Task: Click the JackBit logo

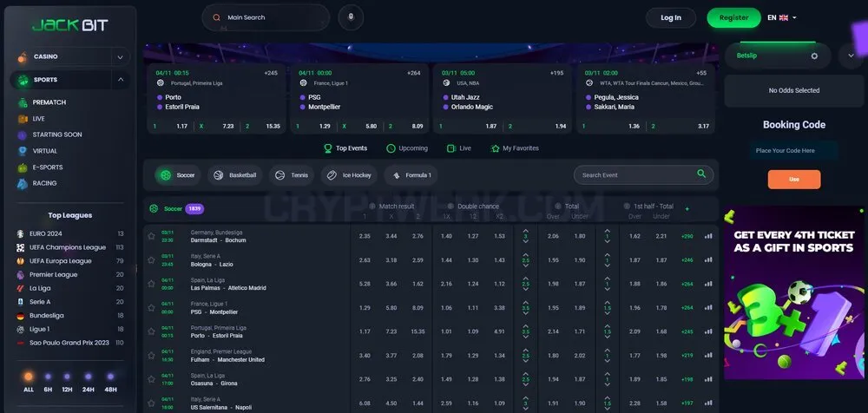Action: click(x=69, y=25)
